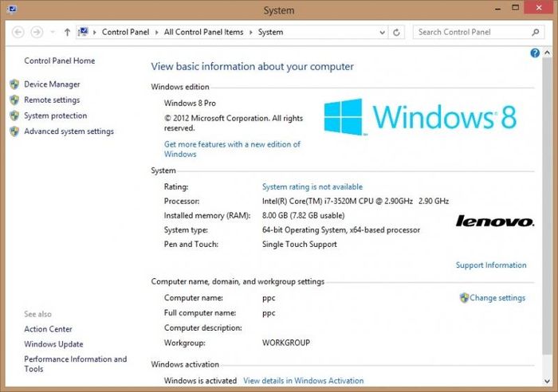The image size is (558, 392).
Task: Open Help with question mark icon
Action: pyautogui.click(x=535, y=53)
